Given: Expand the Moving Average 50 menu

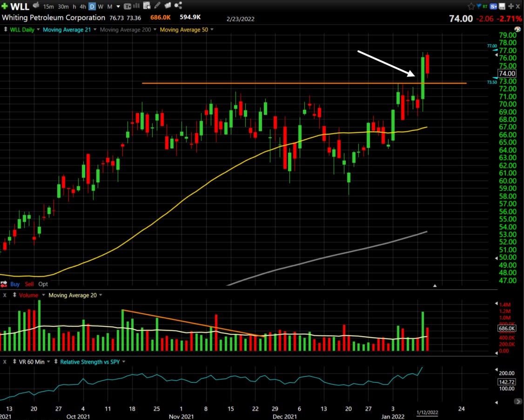Looking at the screenshot, I should tap(212, 29).
